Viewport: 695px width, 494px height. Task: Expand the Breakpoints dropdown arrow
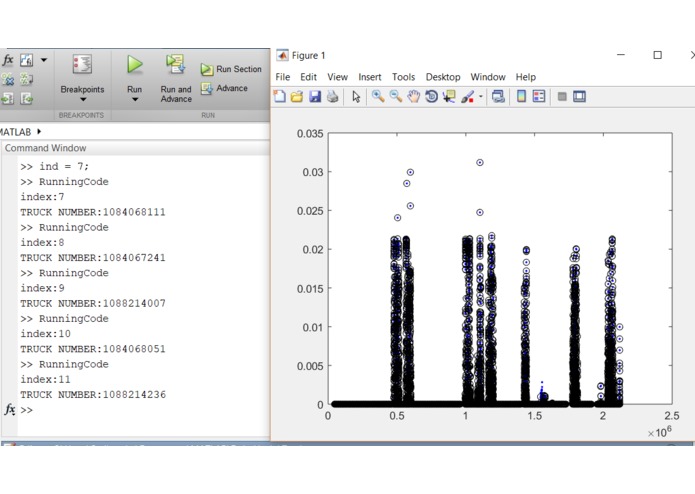82,100
